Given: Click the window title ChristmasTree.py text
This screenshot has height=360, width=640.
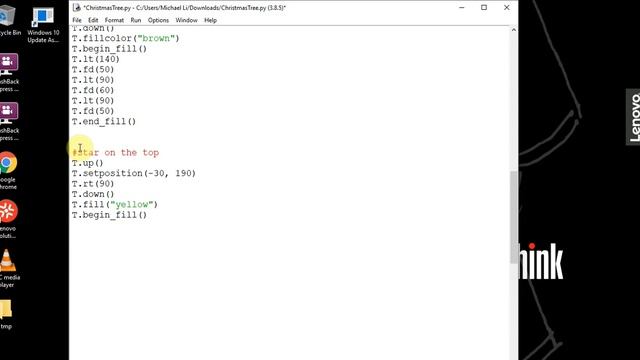Looking at the screenshot, I should [184, 8].
